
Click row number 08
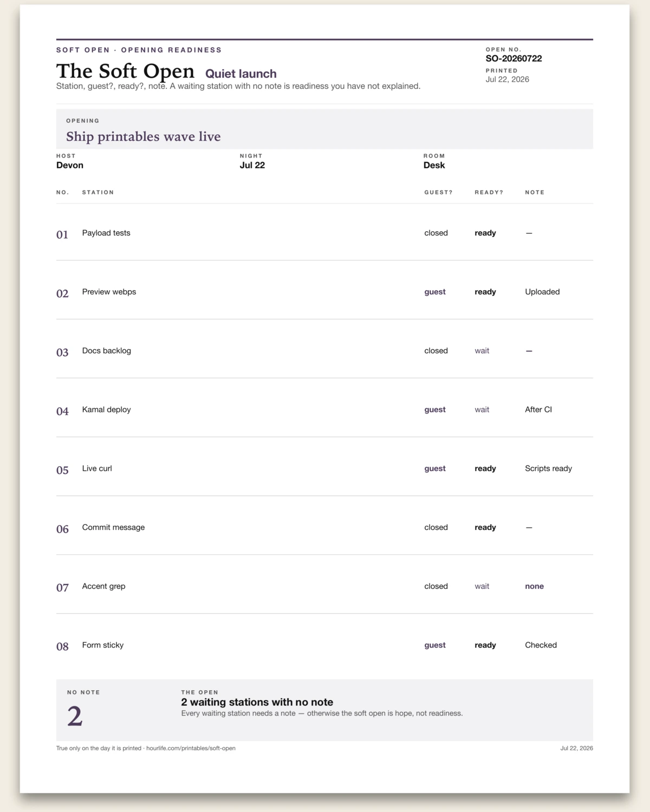(x=62, y=647)
